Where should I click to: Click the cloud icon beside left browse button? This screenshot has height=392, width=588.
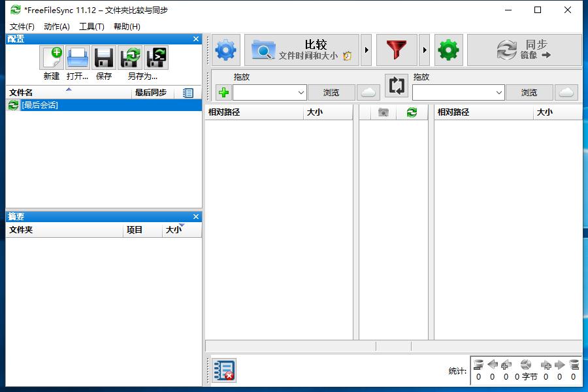coord(368,92)
